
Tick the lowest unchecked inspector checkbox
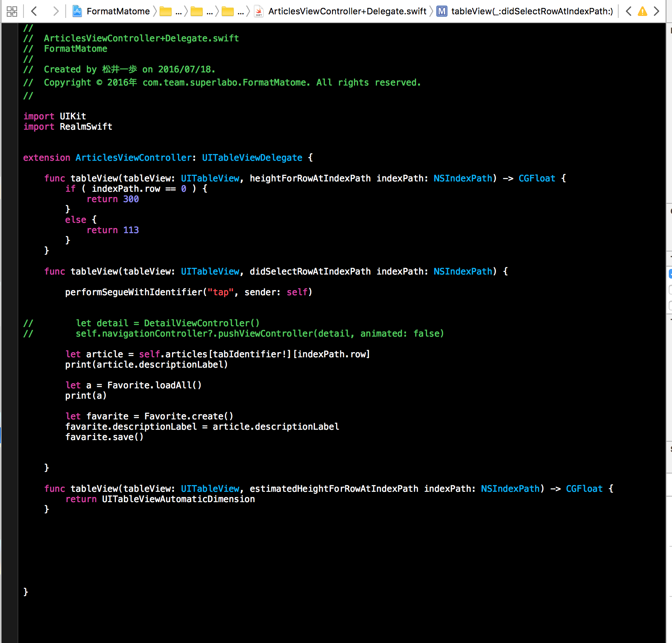tap(670, 305)
